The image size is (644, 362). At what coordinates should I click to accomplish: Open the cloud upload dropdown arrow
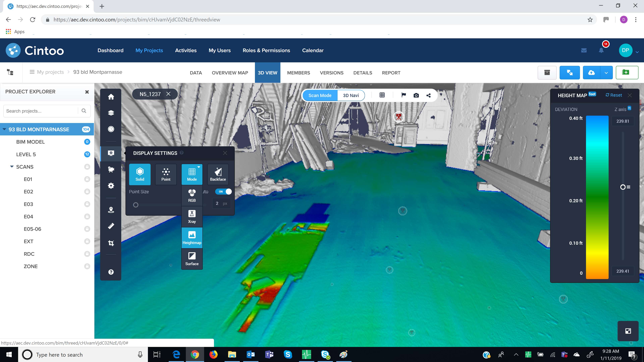pos(606,73)
